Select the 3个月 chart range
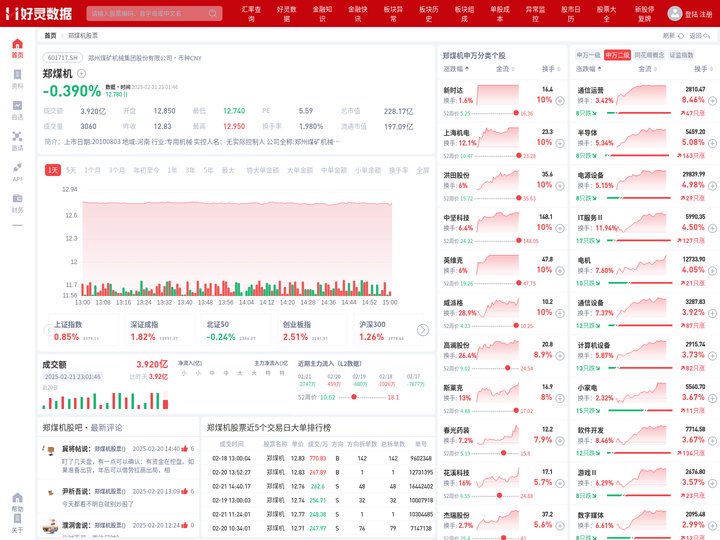720x540 pixels. click(x=117, y=170)
